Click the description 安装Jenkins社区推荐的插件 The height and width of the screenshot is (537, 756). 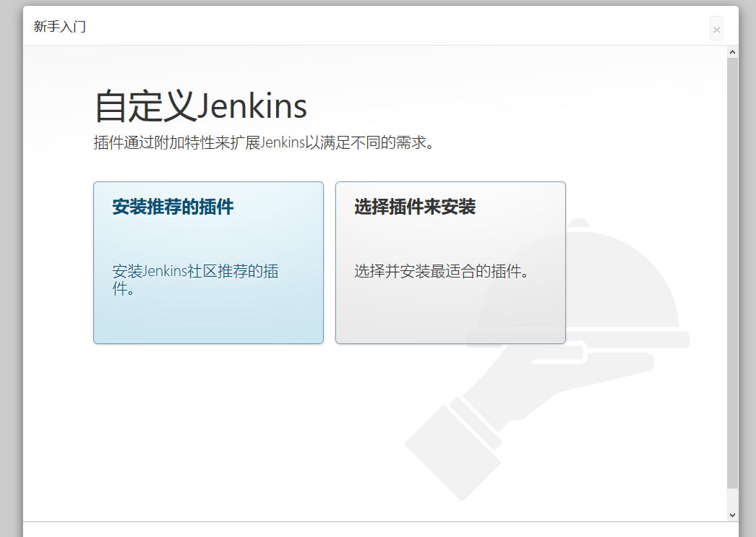195,280
